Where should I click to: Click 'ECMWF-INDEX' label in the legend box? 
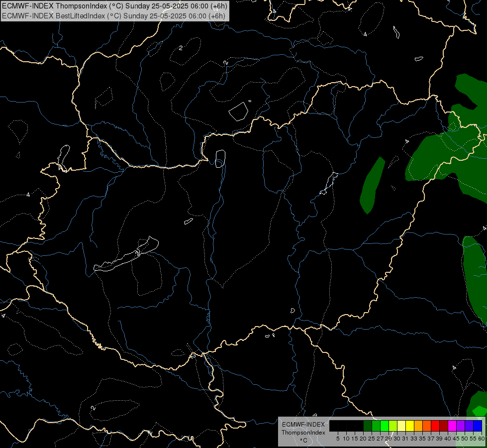click(303, 425)
